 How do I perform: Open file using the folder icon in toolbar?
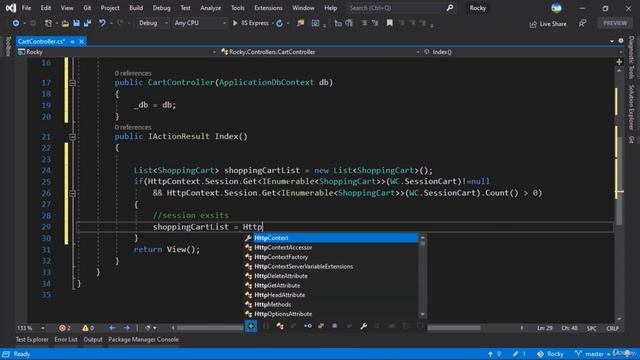[65, 23]
